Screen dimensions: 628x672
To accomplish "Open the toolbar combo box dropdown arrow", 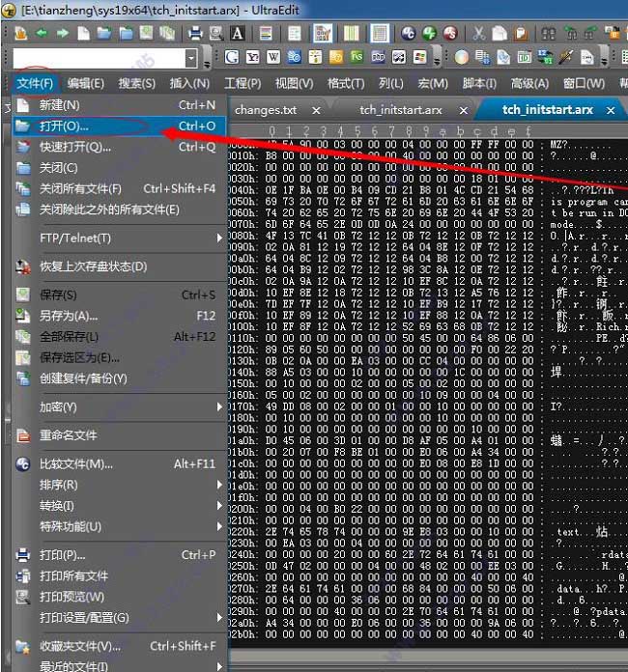I will click(190, 59).
